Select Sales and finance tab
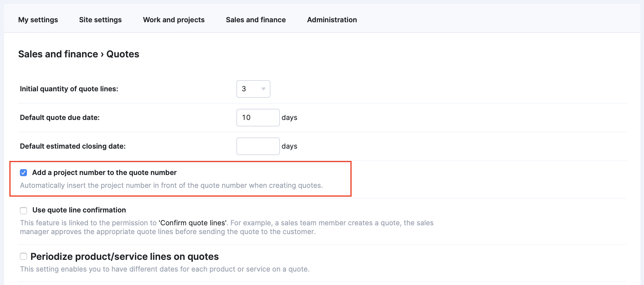Screen dimensions: 644x285 coord(256,20)
